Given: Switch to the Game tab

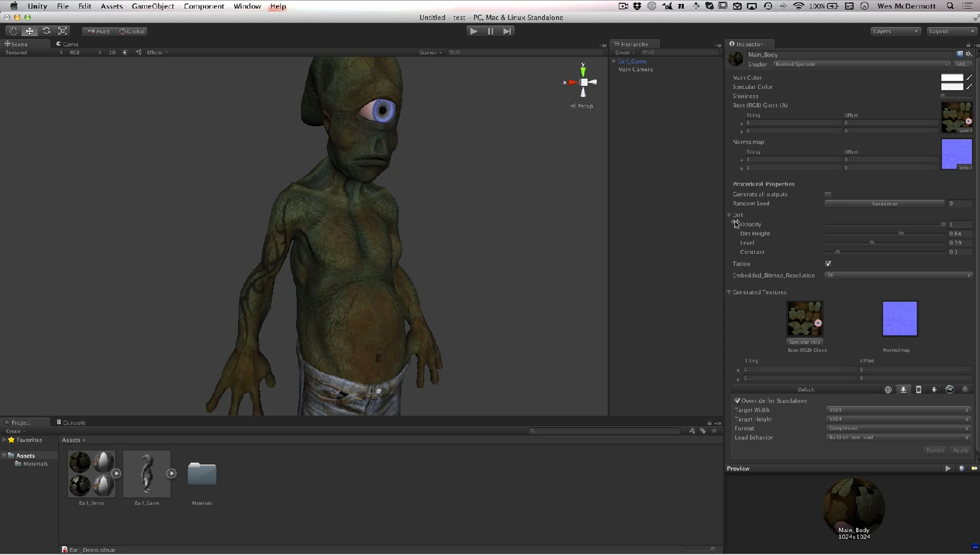Looking at the screenshot, I should tap(68, 44).
